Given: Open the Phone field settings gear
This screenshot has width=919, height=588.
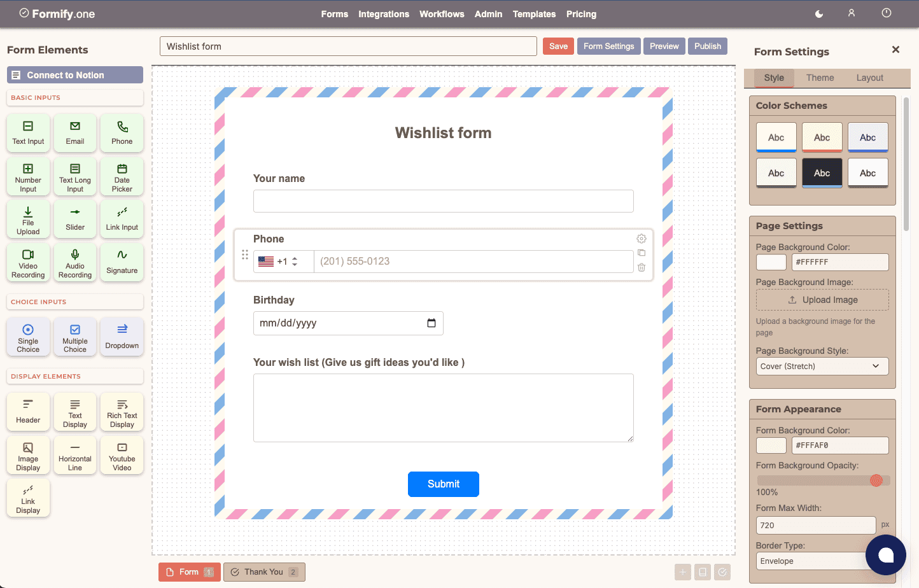Looking at the screenshot, I should 642,239.
